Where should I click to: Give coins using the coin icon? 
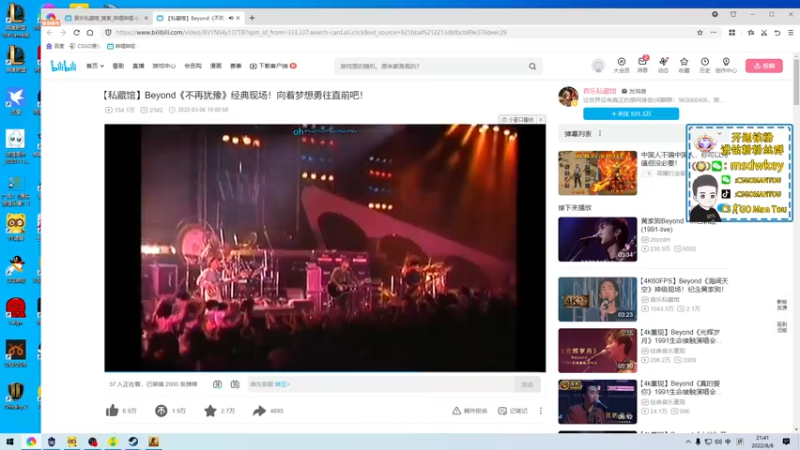[x=161, y=411]
